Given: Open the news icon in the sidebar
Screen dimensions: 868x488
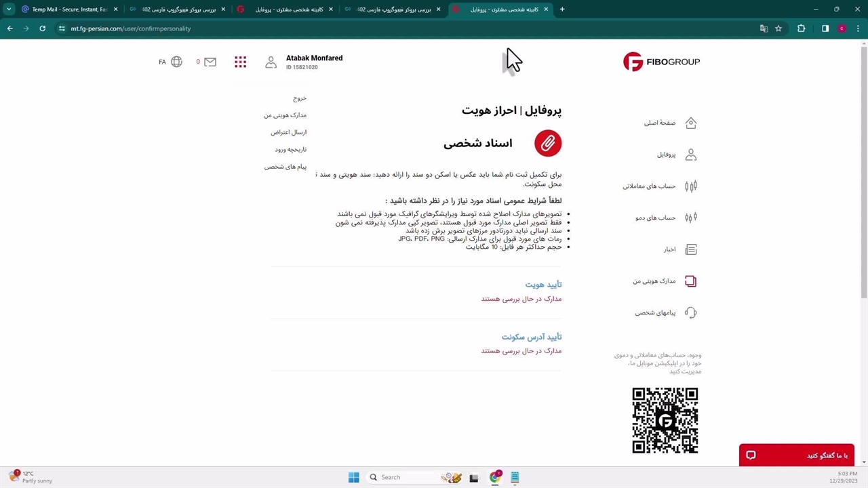Looking at the screenshot, I should click(x=690, y=249).
